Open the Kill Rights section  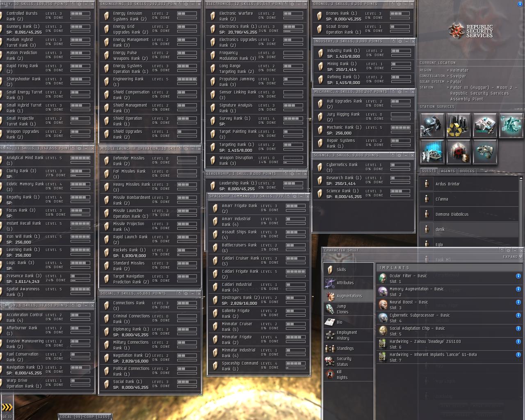[348, 374]
